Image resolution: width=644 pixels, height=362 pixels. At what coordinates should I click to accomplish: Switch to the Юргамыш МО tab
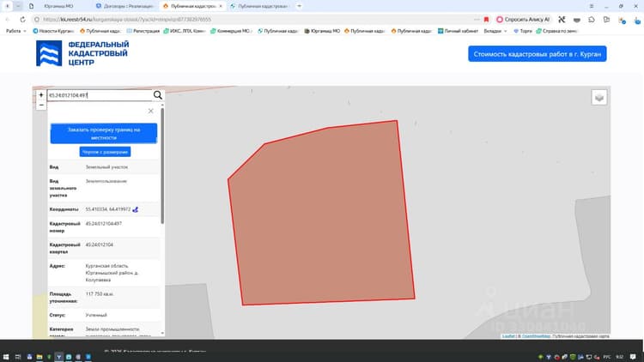[58, 6]
